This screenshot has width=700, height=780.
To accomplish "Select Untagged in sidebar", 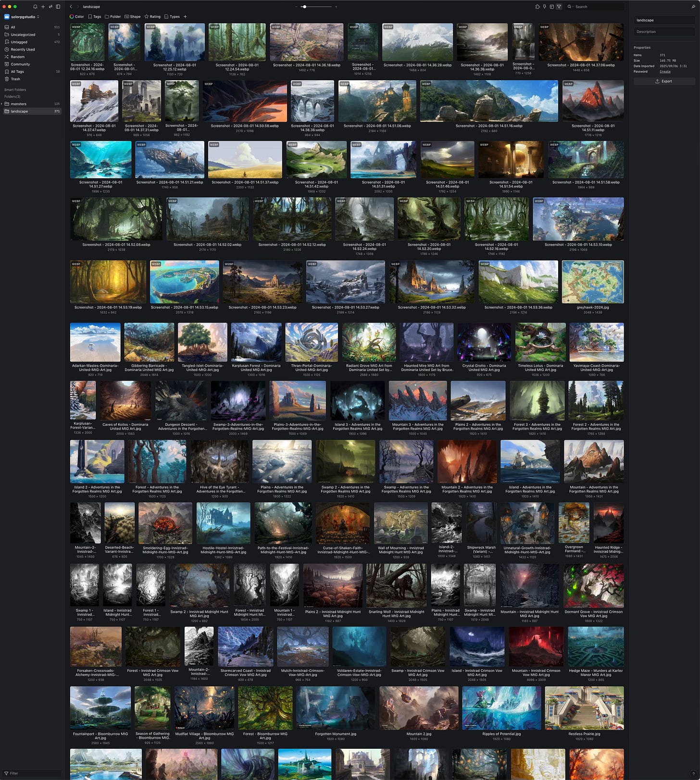I will click(x=32, y=42).
